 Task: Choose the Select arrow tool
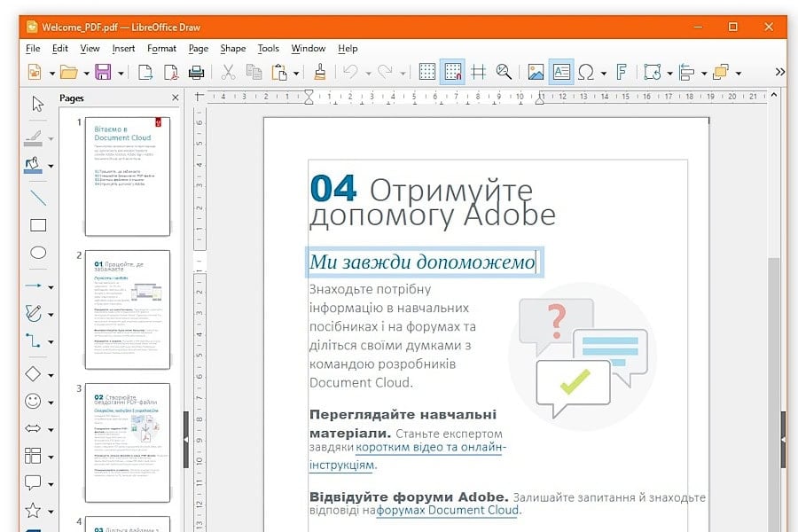pos(37,104)
